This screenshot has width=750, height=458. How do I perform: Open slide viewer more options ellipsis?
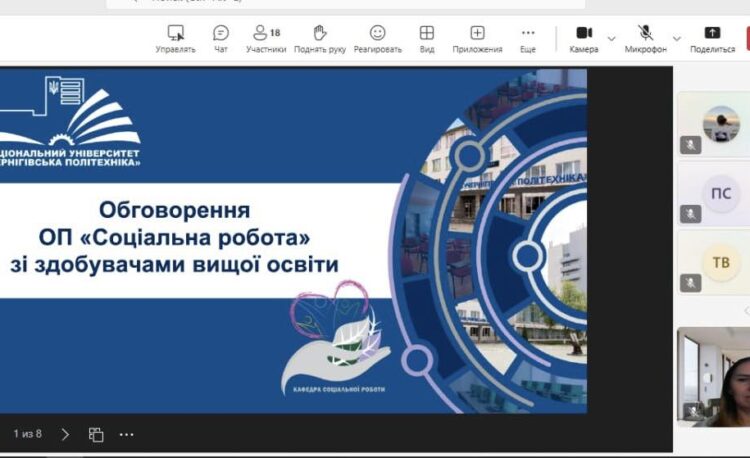tap(127, 434)
